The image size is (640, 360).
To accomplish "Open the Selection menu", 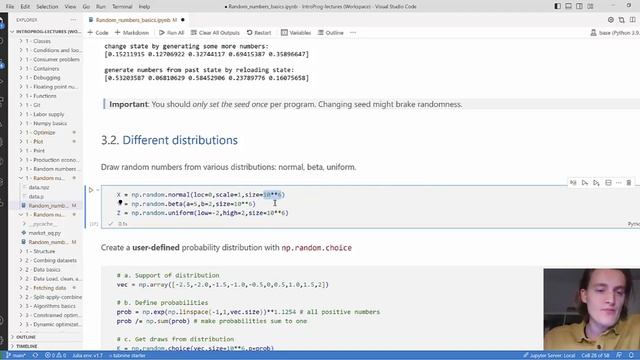I will [47, 7].
